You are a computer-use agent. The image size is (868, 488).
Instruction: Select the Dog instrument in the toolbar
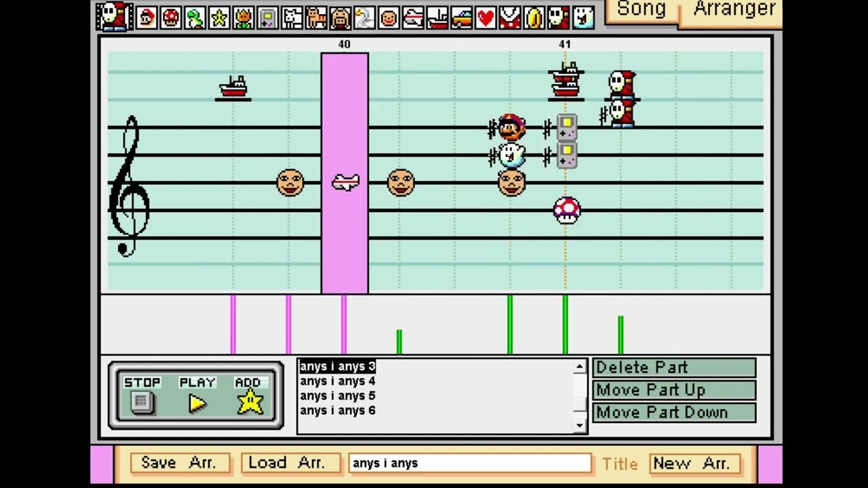tap(292, 18)
